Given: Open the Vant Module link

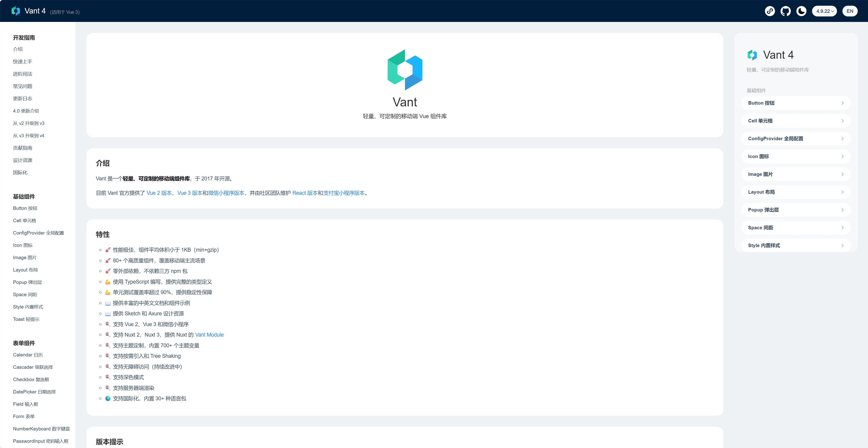Looking at the screenshot, I should coord(209,335).
